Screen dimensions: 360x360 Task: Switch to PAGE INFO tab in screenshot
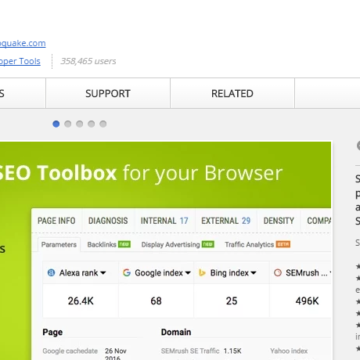coord(56,221)
